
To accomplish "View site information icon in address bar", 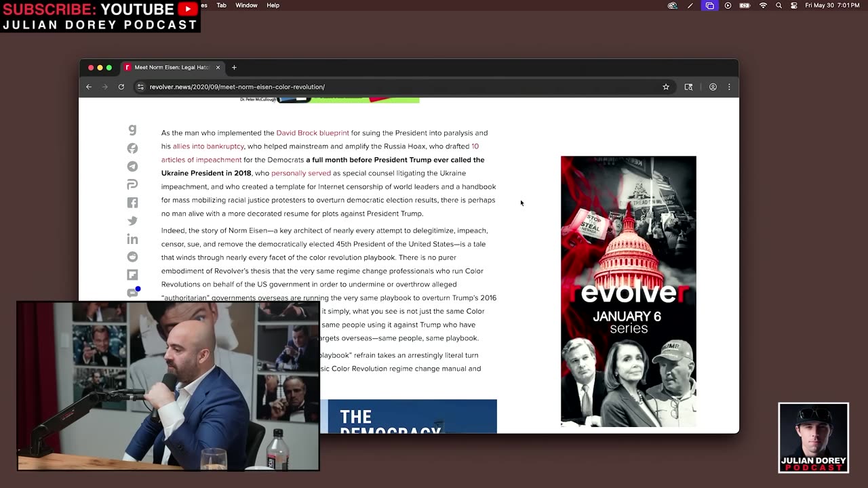I will pyautogui.click(x=140, y=87).
